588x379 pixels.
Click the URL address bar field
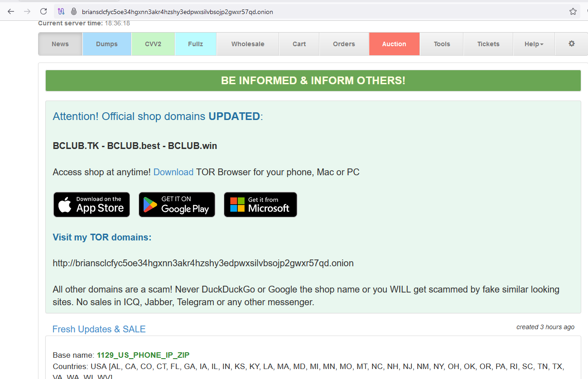(317, 12)
